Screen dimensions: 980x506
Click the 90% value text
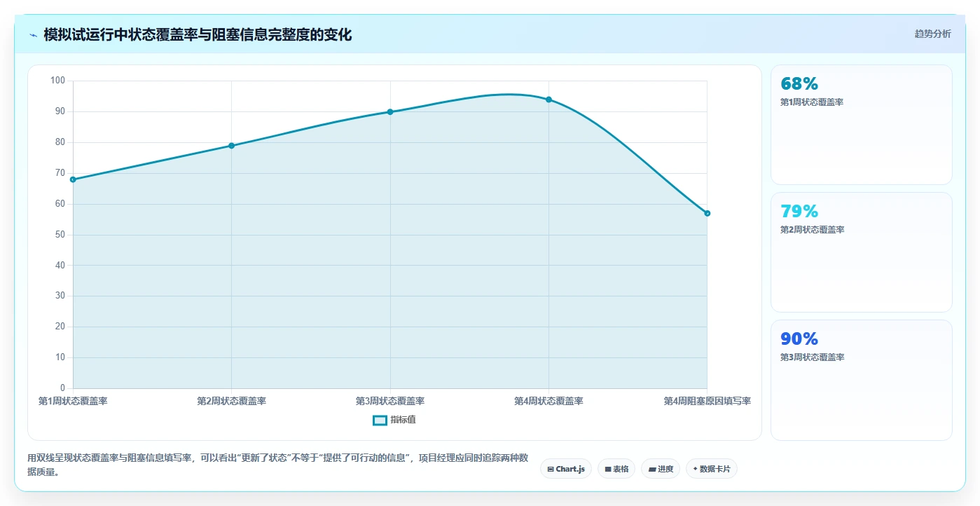point(799,339)
